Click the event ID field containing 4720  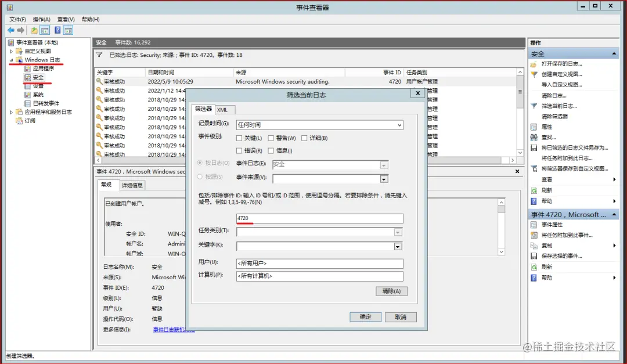319,218
